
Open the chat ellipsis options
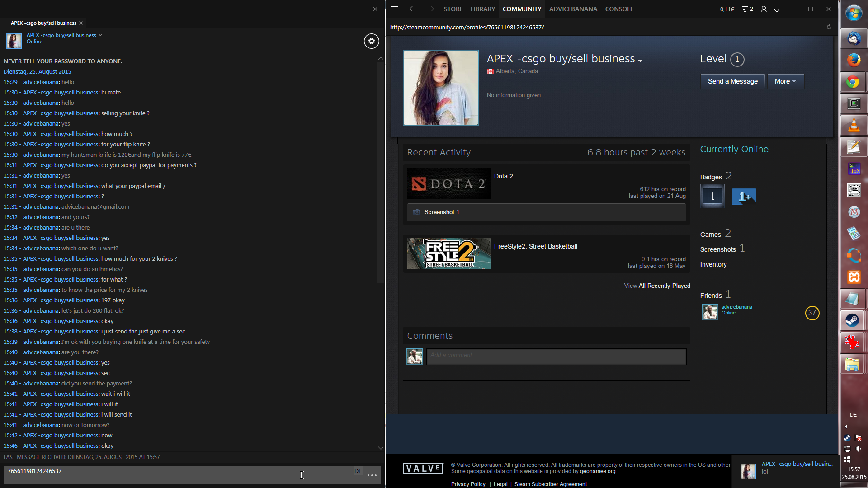tap(372, 475)
